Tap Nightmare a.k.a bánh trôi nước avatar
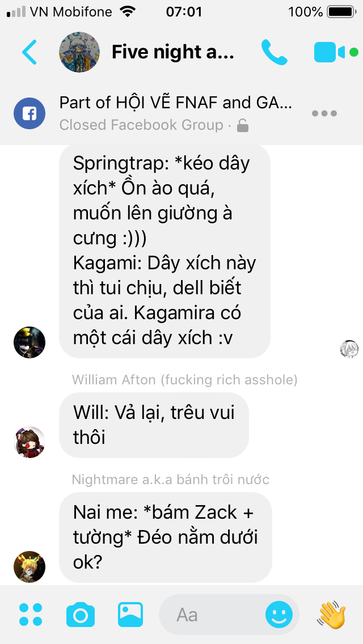 click(29, 566)
